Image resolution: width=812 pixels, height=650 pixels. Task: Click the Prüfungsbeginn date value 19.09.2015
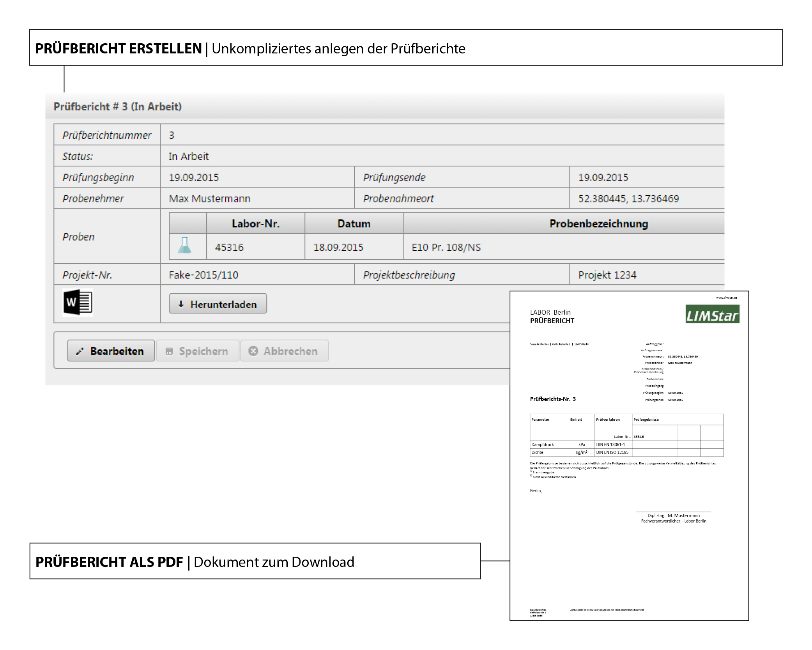click(x=194, y=178)
